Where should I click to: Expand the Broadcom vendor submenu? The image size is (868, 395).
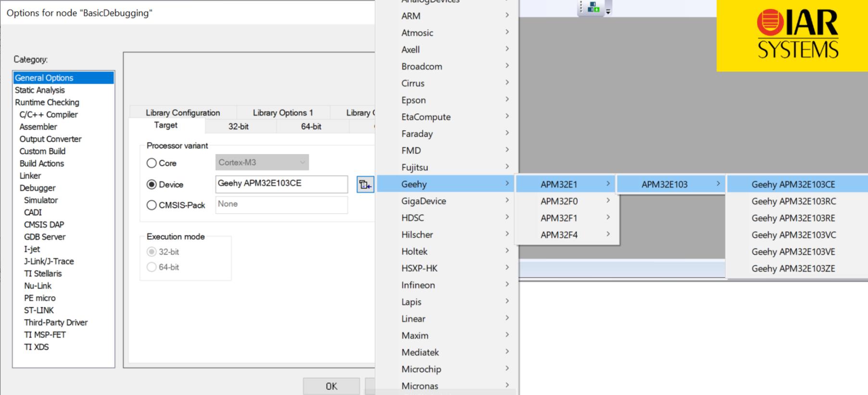pyautogui.click(x=446, y=66)
